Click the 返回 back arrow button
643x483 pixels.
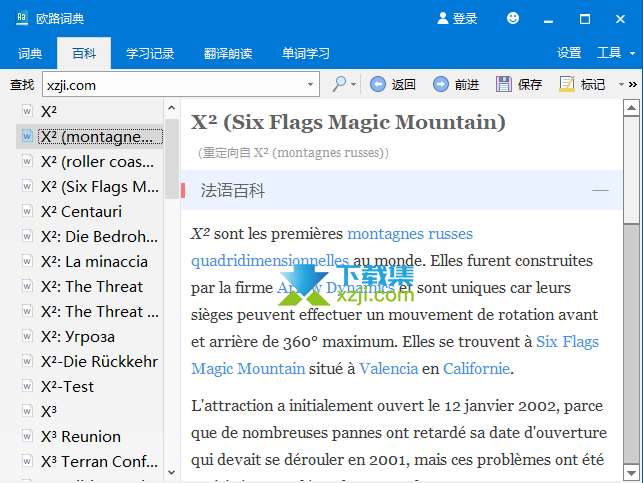tap(392, 84)
